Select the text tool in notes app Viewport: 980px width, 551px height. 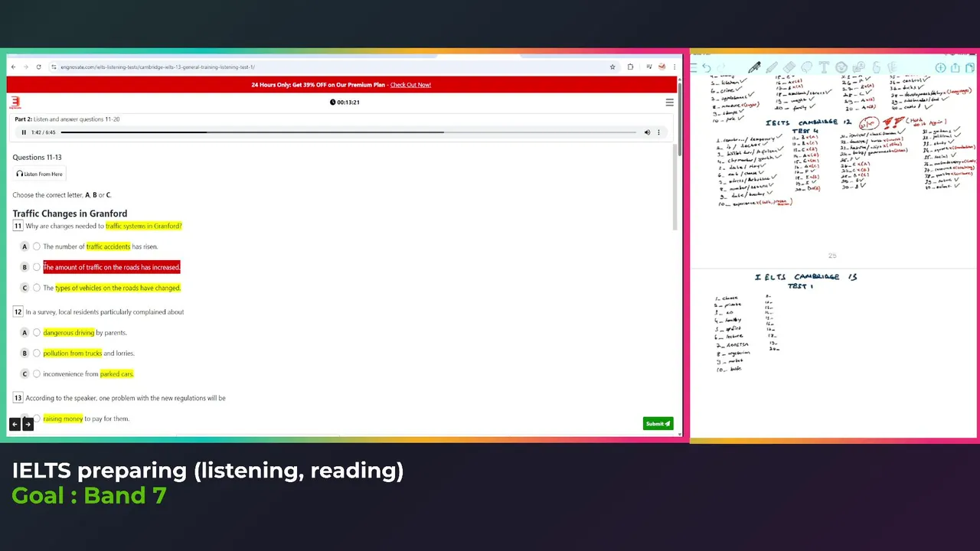pyautogui.click(x=824, y=67)
